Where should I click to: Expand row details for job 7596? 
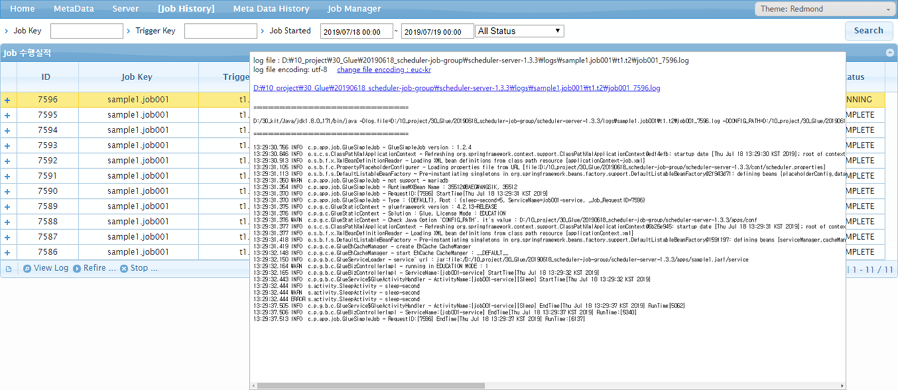click(x=7, y=100)
